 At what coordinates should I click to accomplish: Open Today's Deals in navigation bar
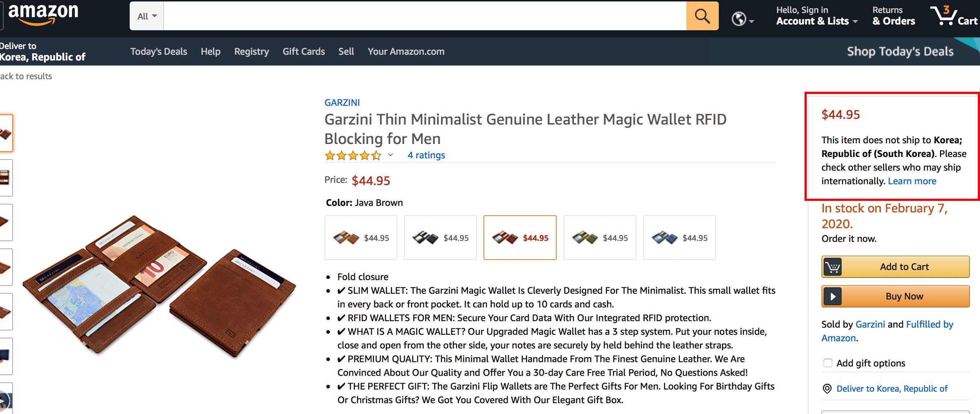coord(159,51)
